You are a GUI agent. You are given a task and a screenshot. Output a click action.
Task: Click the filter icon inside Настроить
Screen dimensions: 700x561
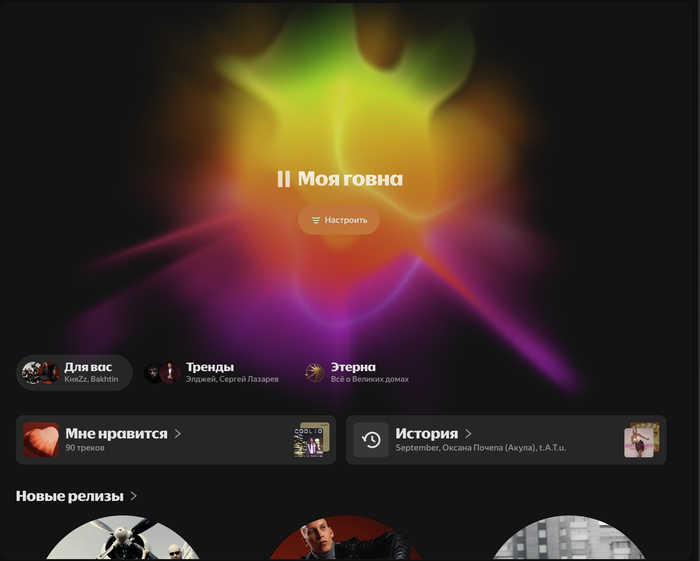[316, 220]
